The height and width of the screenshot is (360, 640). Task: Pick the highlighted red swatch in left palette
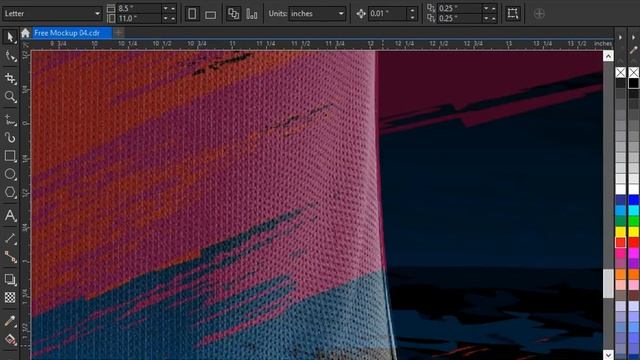tap(620, 242)
